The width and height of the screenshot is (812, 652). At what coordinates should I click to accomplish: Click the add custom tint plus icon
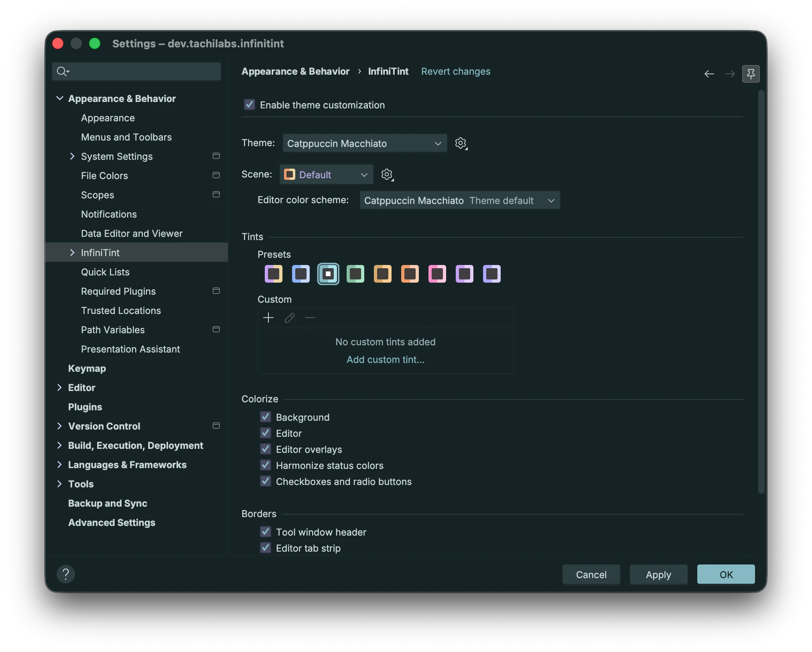[x=268, y=318]
